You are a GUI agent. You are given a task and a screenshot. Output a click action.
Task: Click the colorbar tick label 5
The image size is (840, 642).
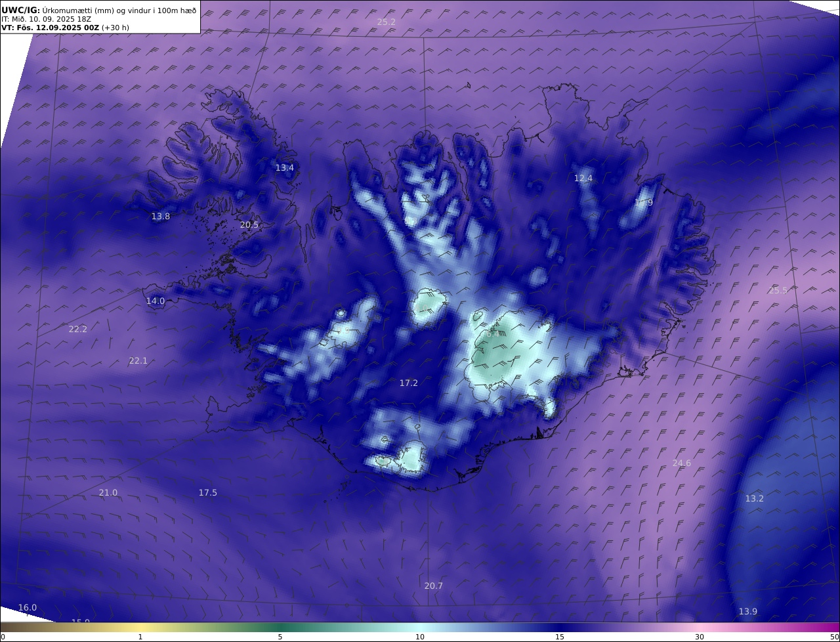280,637
